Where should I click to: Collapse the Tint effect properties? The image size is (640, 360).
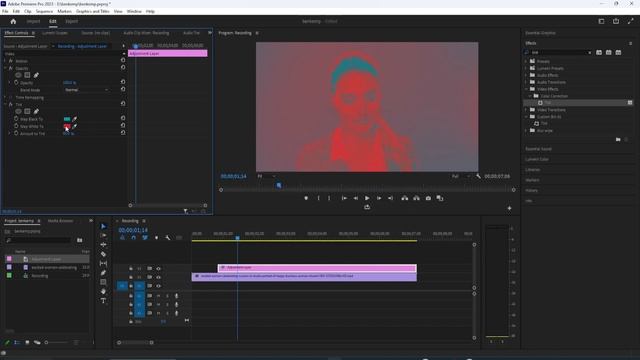pyautogui.click(x=5, y=104)
